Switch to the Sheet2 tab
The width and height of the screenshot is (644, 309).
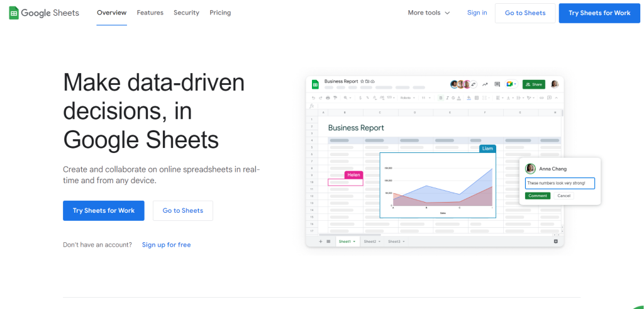(372, 242)
